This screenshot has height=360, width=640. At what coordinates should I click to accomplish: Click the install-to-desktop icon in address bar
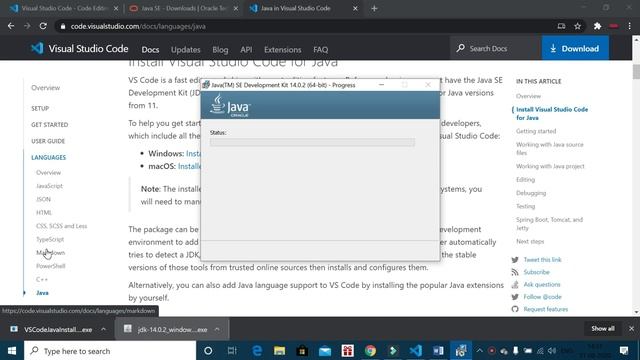click(x=561, y=26)
